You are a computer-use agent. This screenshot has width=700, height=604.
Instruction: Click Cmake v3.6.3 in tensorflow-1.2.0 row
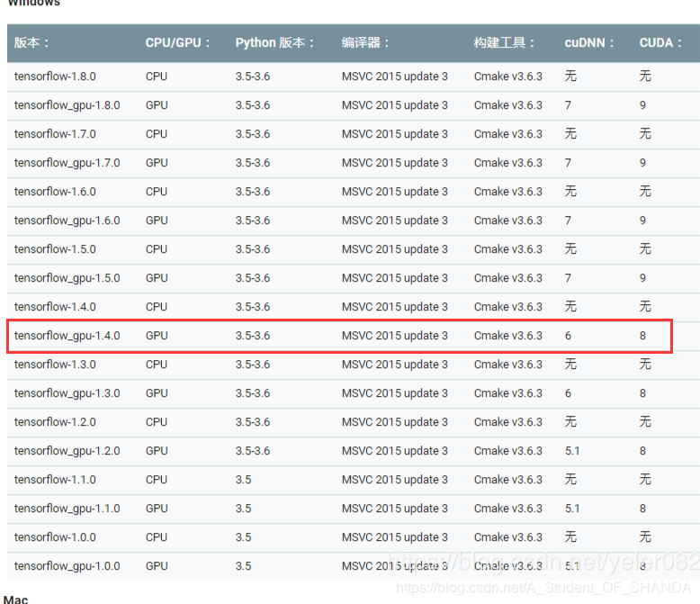click(508, 422)
